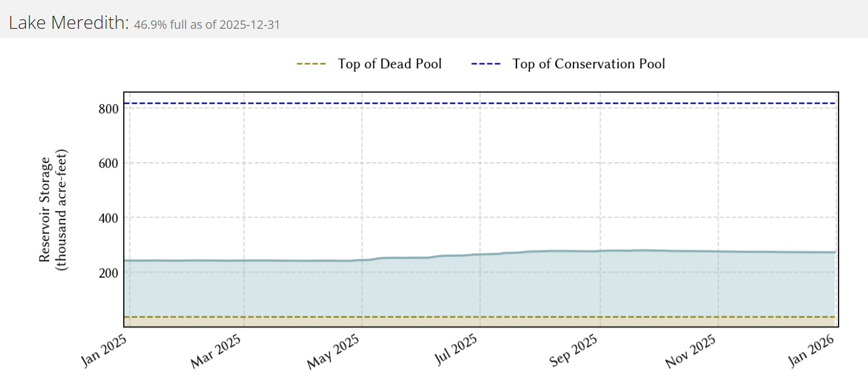Viewport: 868px width, 381px height.
Task: Click the '46.9% full as of 2025-12-31' text
Action: click(206, 25)
